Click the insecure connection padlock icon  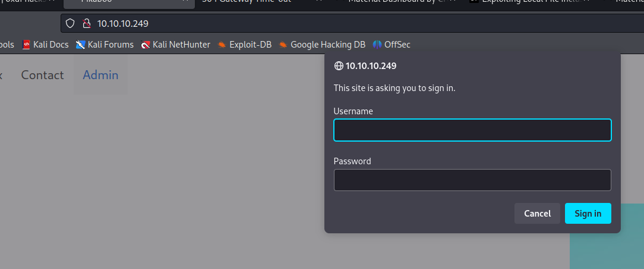point(86,24)
